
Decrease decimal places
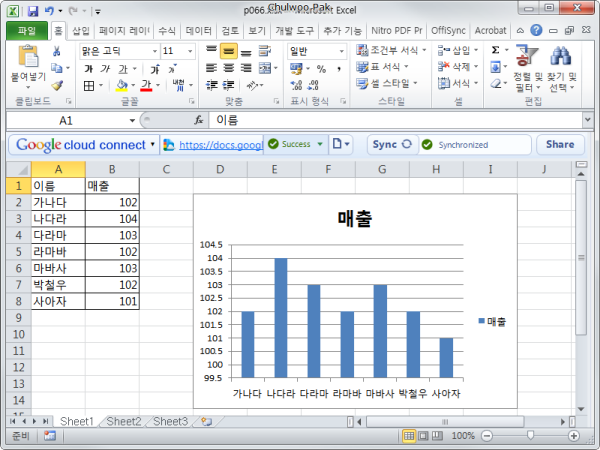click(313, 85)
